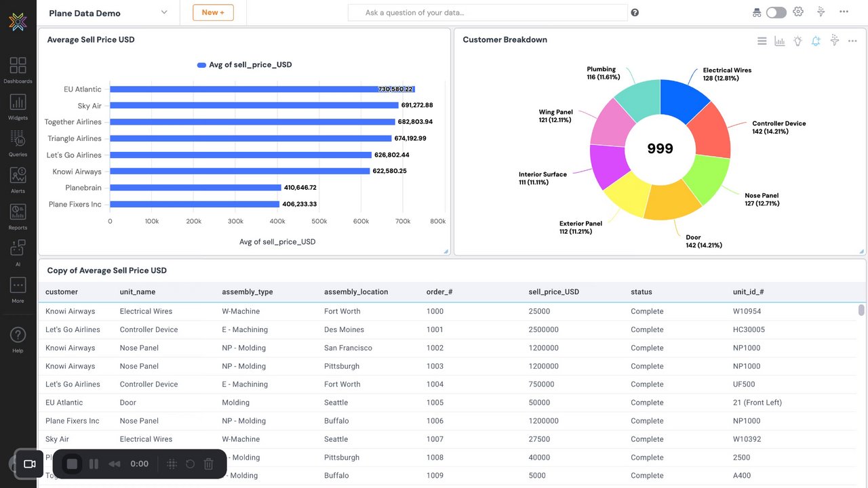Click the lightbulb insights icon on Customer Breakdown
868x488 pixels.
[797, 41]
